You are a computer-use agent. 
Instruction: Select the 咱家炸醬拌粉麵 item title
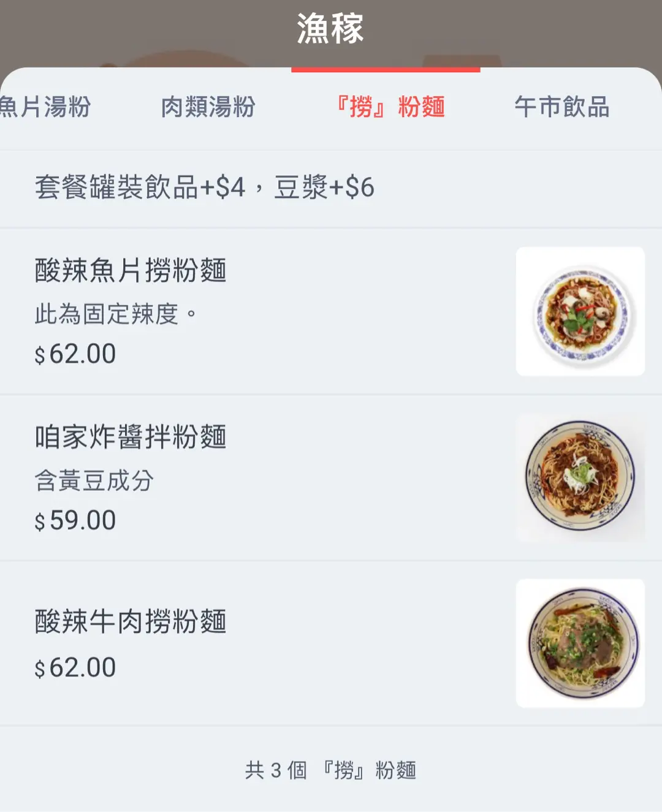click(x=131, y=437)
